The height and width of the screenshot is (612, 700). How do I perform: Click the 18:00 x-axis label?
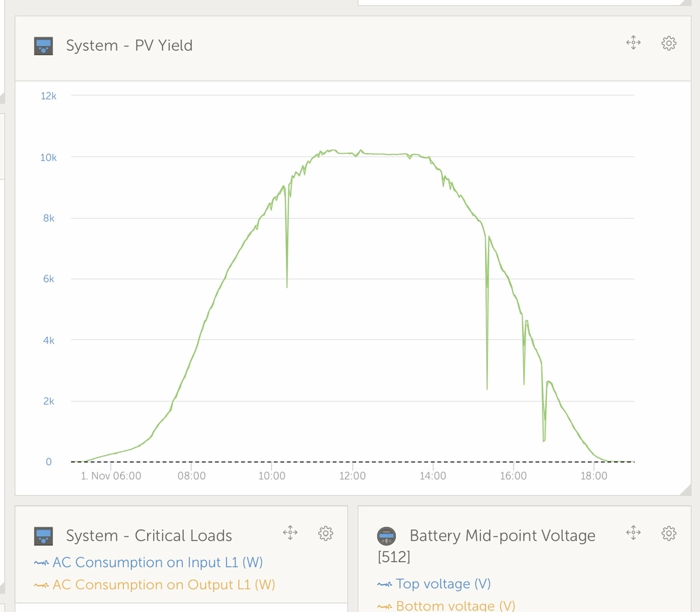594,476
